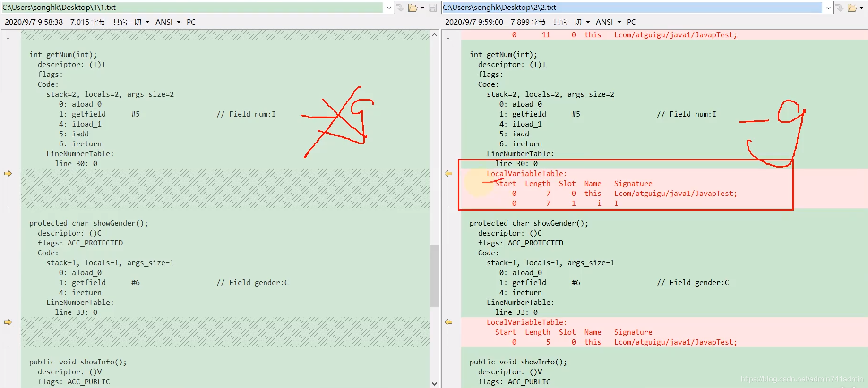The width and height of the screenshot is (868, 388).
Task: Click the left pane reload file arrow icon
Action: (400, 8)
